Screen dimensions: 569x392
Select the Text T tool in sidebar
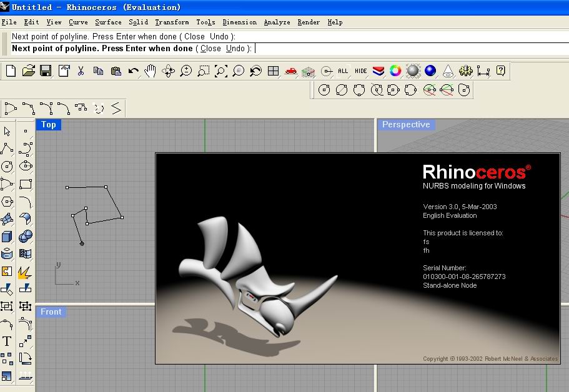click(x=7, y=341)
